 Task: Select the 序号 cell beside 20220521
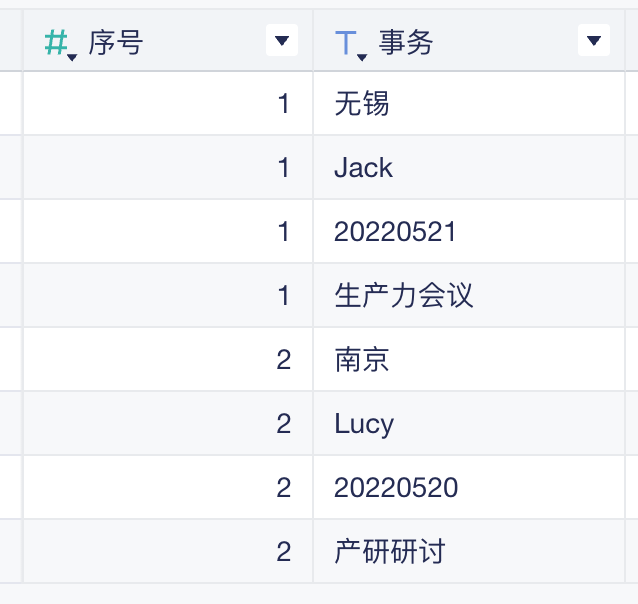coord(168,231)
